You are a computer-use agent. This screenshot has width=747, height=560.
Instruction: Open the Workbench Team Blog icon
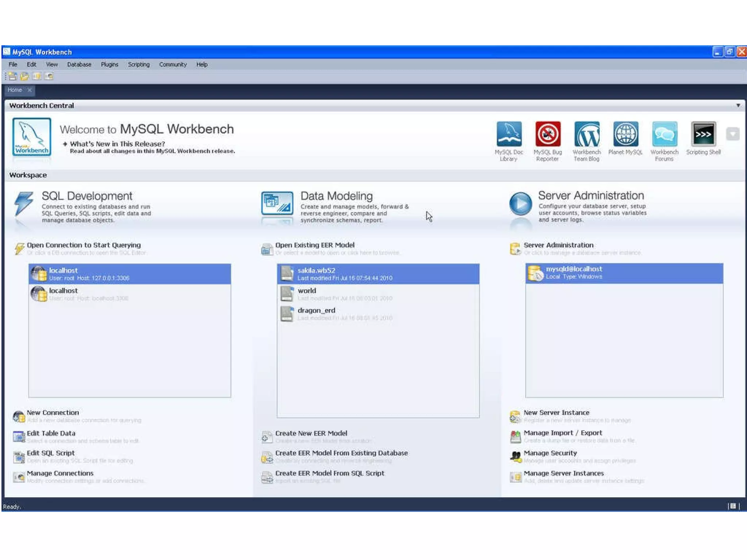(x=587, y=134)
